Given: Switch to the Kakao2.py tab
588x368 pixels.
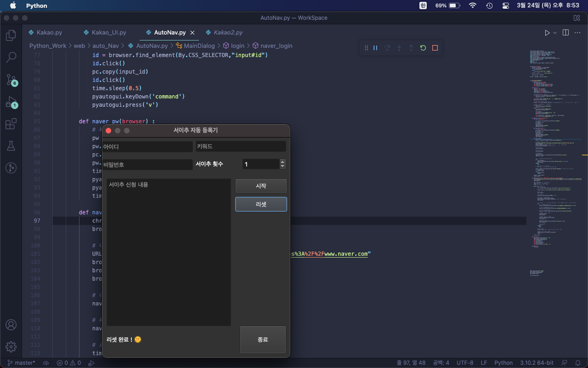Looking at the screenshot, I should click(227, 33).
